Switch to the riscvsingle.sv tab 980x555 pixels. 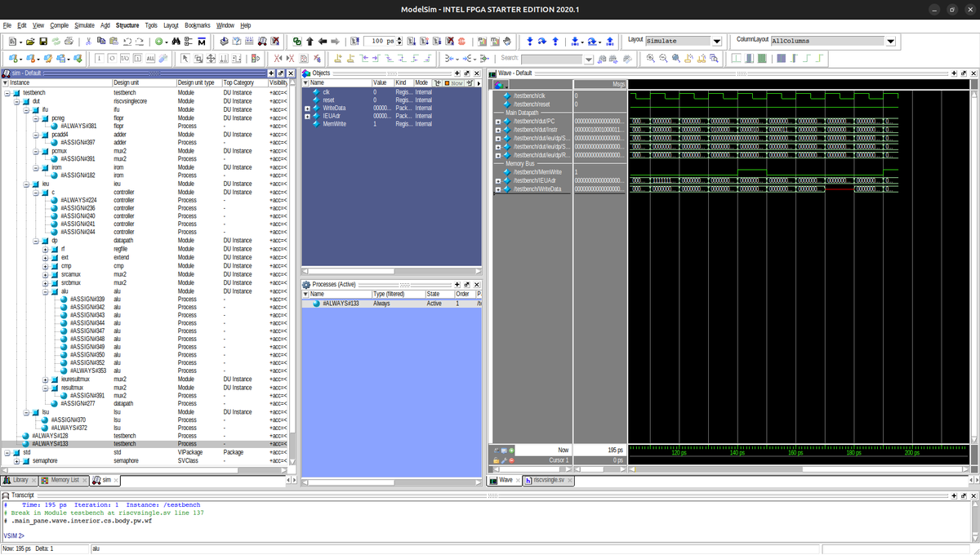coord(550,480)
